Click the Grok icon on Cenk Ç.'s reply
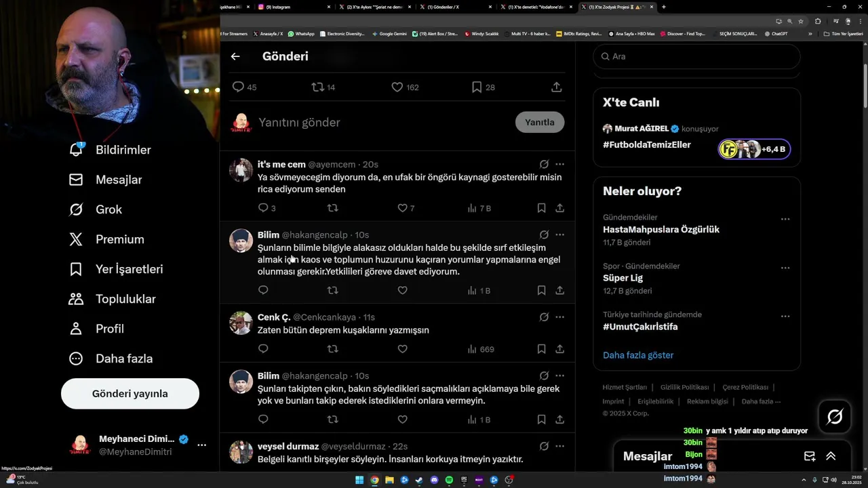Viewport: 868px width, 488px height. pos(544,317)
